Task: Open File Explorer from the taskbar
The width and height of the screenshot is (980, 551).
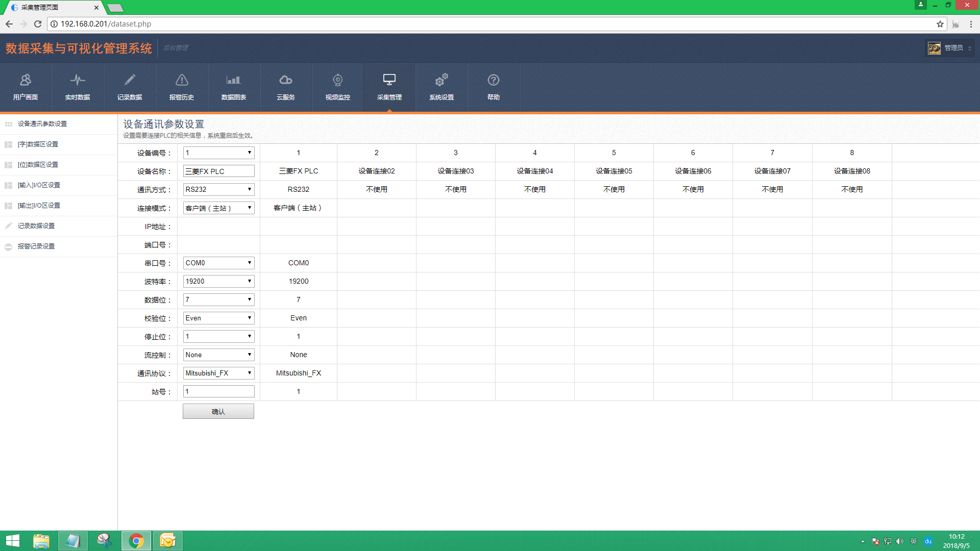Action: 41,541
